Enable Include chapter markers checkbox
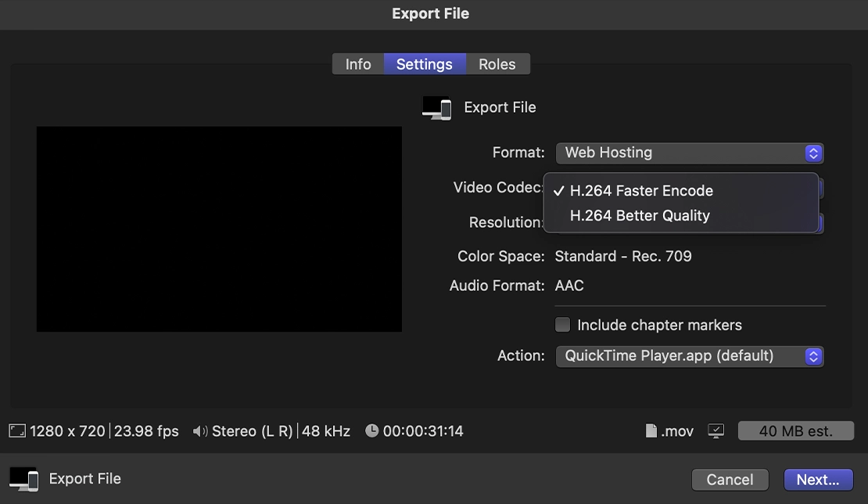Image resolution: width=868 pixels, height=504 pixels. [562, 325]
